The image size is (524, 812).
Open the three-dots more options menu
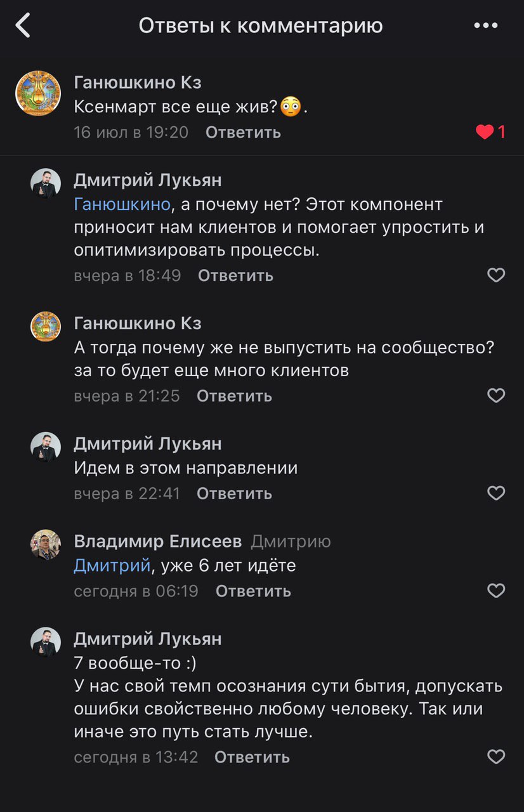pos(486,26)
